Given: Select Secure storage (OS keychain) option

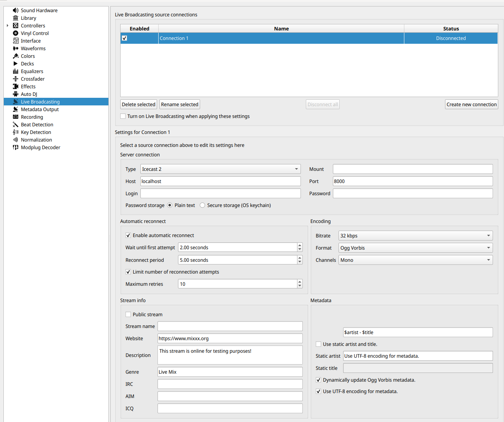Looking at the screenshot, I should click(202, 205).
